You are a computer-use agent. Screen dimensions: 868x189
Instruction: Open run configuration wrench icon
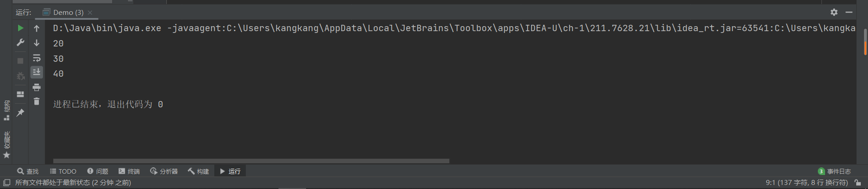20,42
